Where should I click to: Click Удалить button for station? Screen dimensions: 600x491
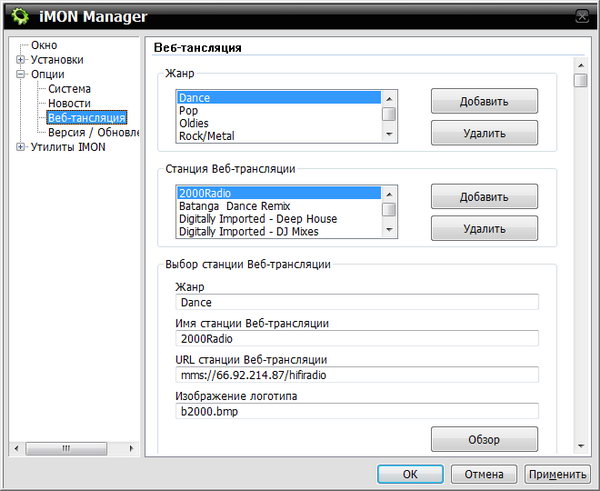[484, 228]
